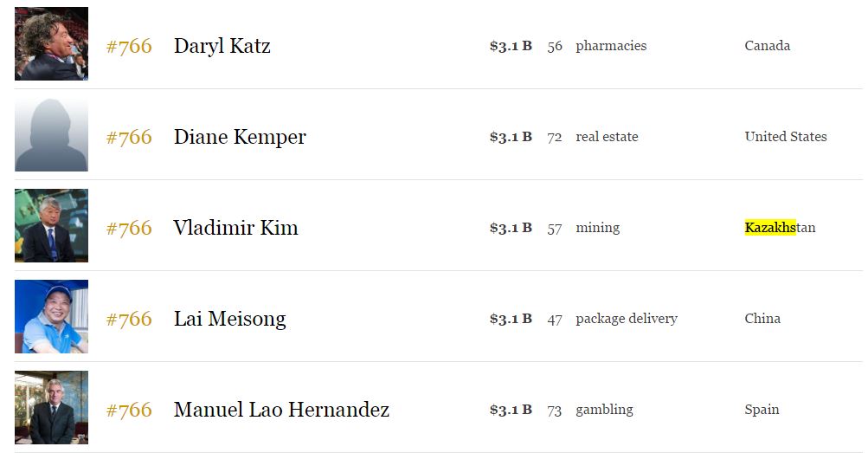Select the gambling source text
Image resolution: width=868 pixels, height=453 pixels.
[x=605, y=410]
